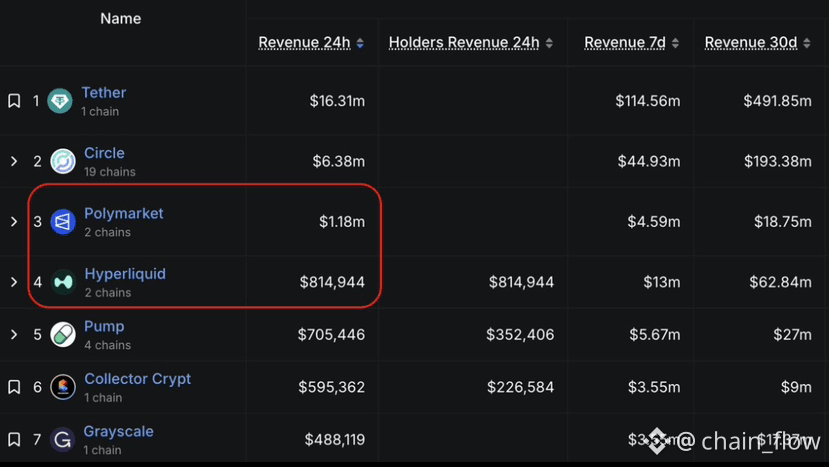Screen dimensions: 829x467
Task: Select Circle's $6.38m 24h revenue
Action: pos(338,161)
